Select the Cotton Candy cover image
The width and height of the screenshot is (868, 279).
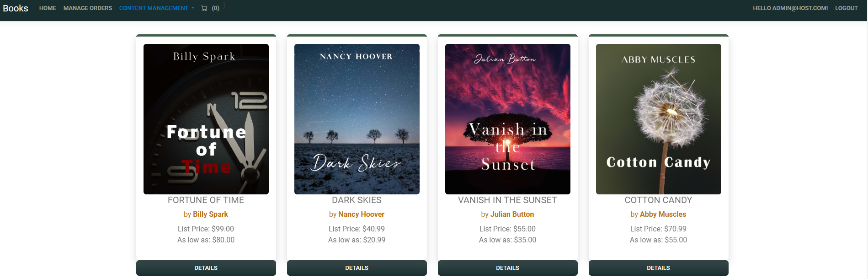pyautogui.click(x=659, y=119)
